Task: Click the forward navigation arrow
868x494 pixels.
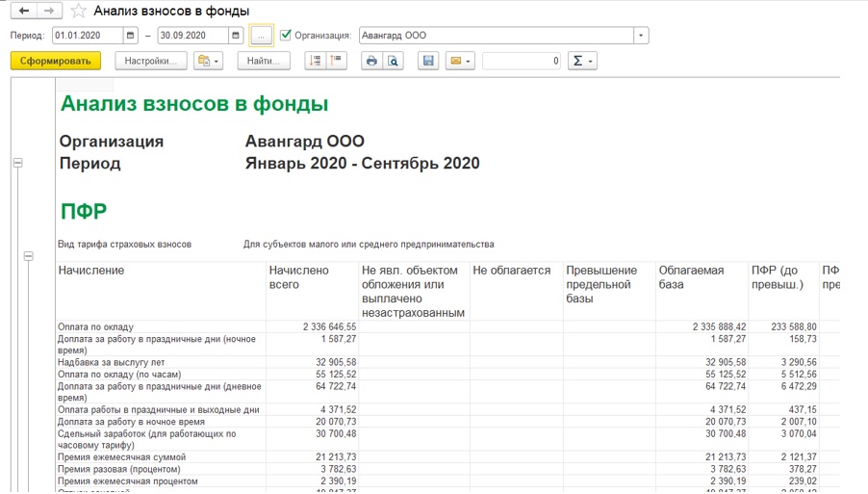Action: 50,12
